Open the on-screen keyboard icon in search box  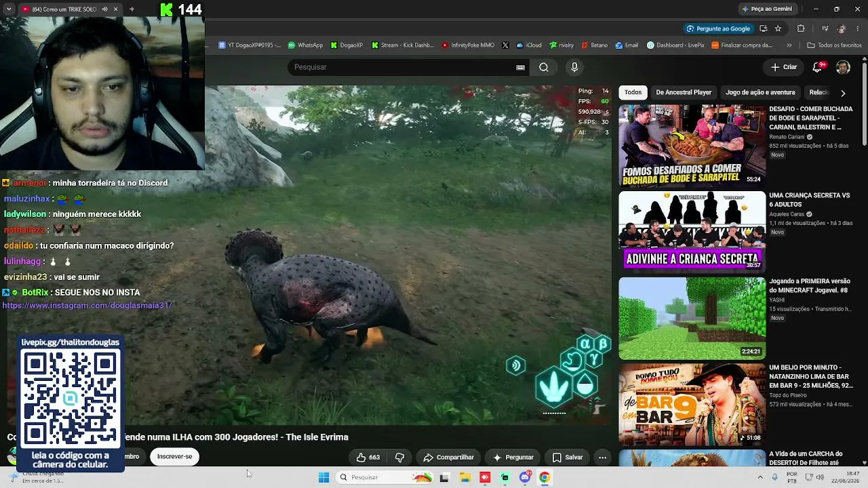[x=521, y=67]
